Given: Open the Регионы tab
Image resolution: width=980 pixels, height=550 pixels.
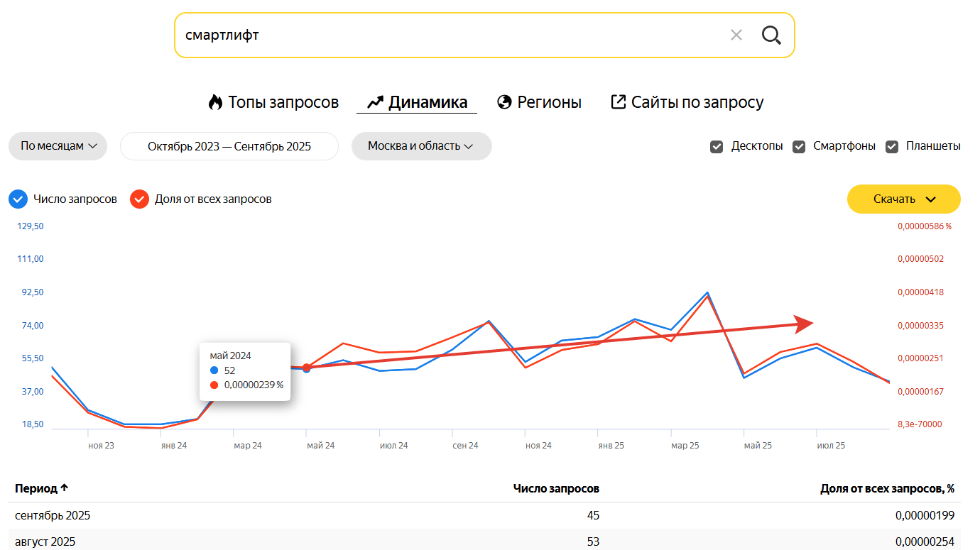Looking at the screenshot, I should coord(549,102).
